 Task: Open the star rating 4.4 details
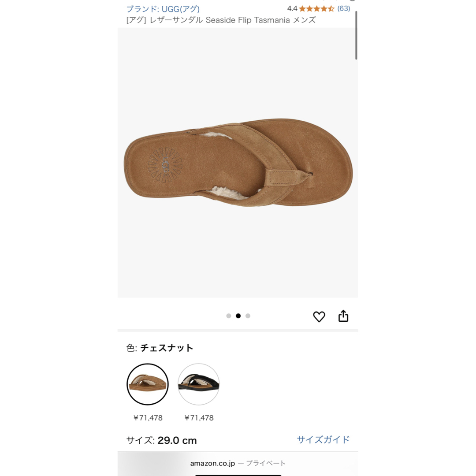point(316,8)
